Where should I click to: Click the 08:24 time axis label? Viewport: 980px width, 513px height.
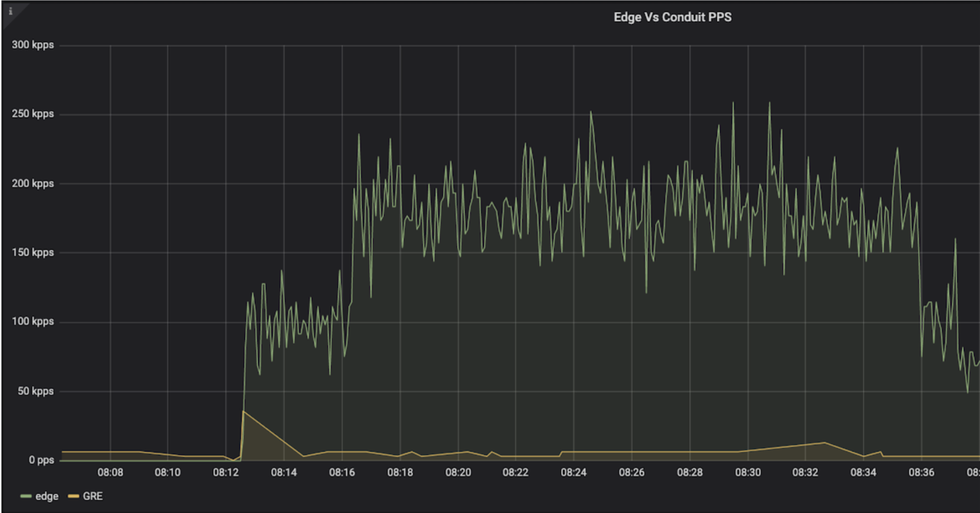(574, 473)
